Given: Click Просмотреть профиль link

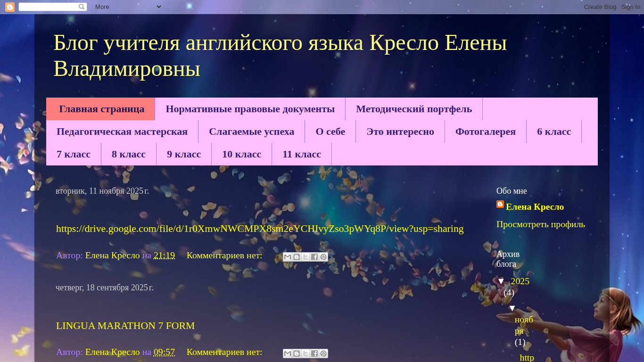Looking at the screenshot, I should pyautogui.click(x=541, y=224).
